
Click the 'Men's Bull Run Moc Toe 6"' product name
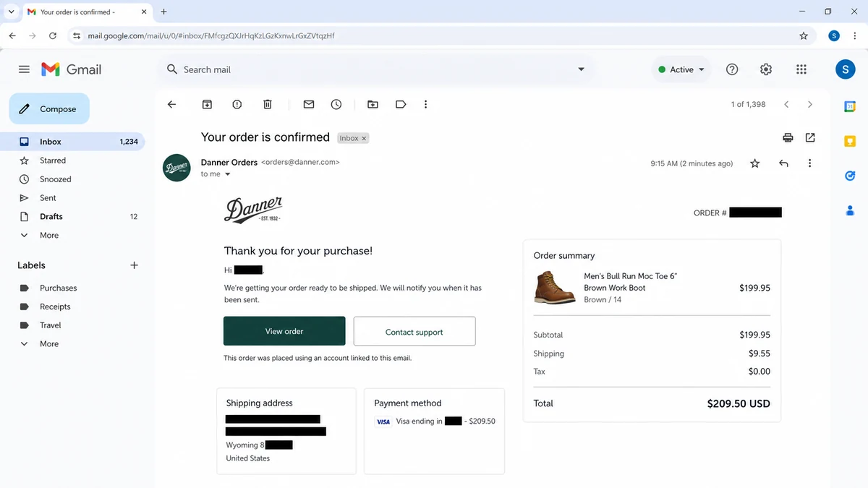631,276
